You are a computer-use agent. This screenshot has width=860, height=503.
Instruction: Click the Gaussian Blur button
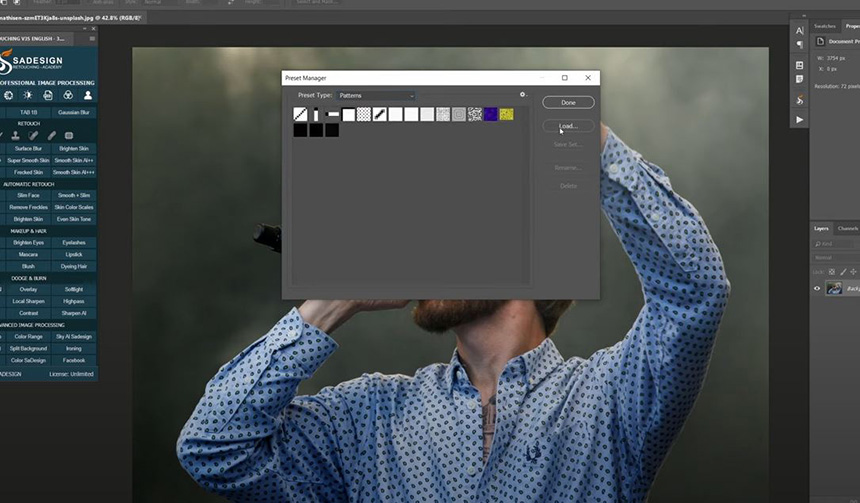pos(74,112)
